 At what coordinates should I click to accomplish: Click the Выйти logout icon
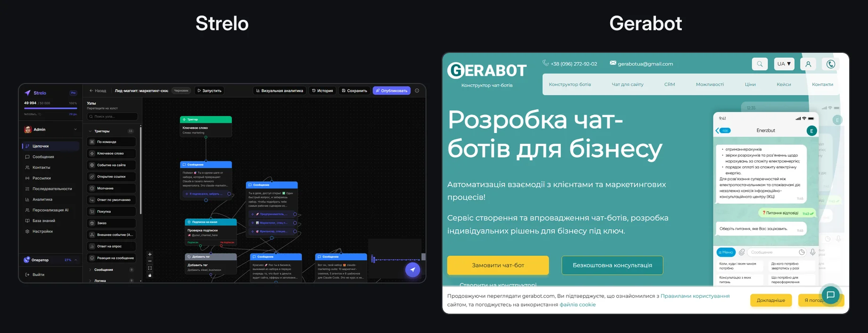click(27, 275)
